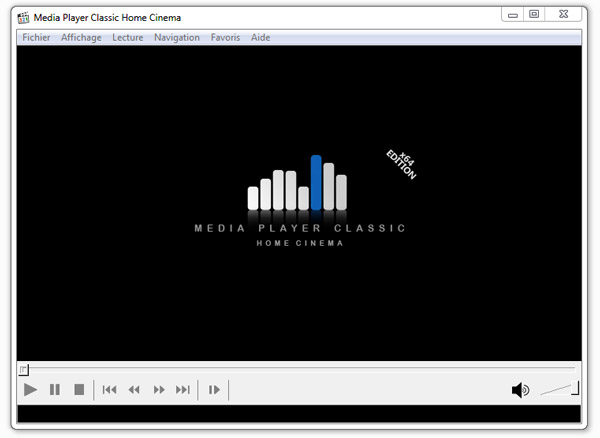Stop playback with the Stop button
Screen dimensions: 600x438
pos(79,390)
